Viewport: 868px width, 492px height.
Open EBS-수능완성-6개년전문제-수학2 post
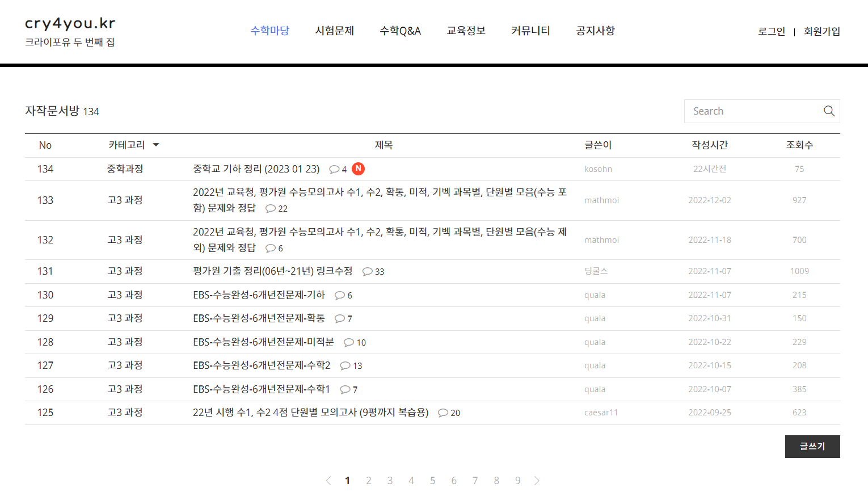tap(262, 365)
